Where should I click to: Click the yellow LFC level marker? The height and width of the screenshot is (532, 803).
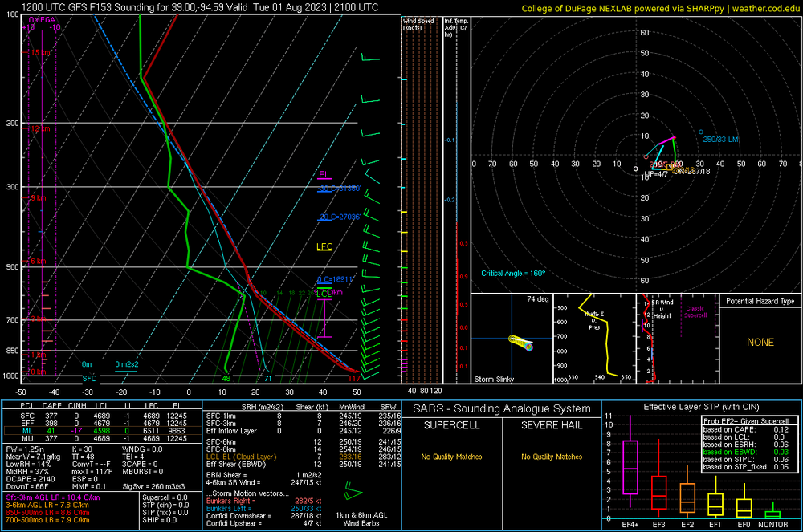324,246
